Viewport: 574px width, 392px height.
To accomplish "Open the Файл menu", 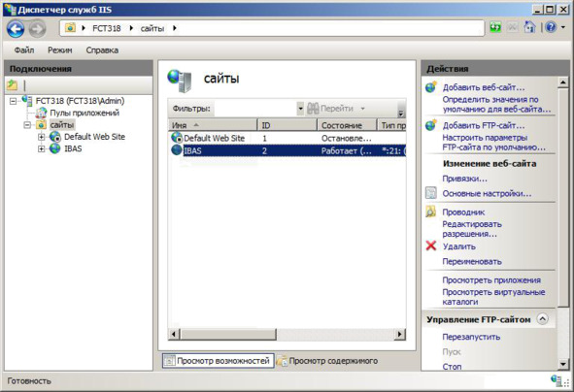I will (x=24, y=50).
